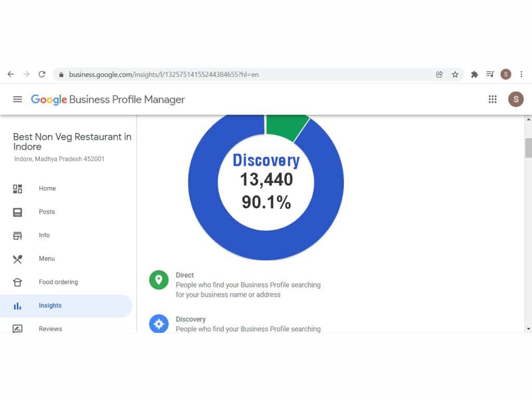Image resolution: width=532 pixels, height=399 pixels.
Task: Go to Info section
Action: pos(44,235)
